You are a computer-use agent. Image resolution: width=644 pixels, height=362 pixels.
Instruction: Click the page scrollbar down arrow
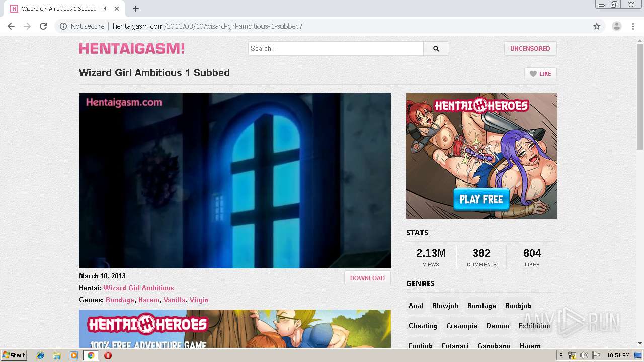pos(640,343)
